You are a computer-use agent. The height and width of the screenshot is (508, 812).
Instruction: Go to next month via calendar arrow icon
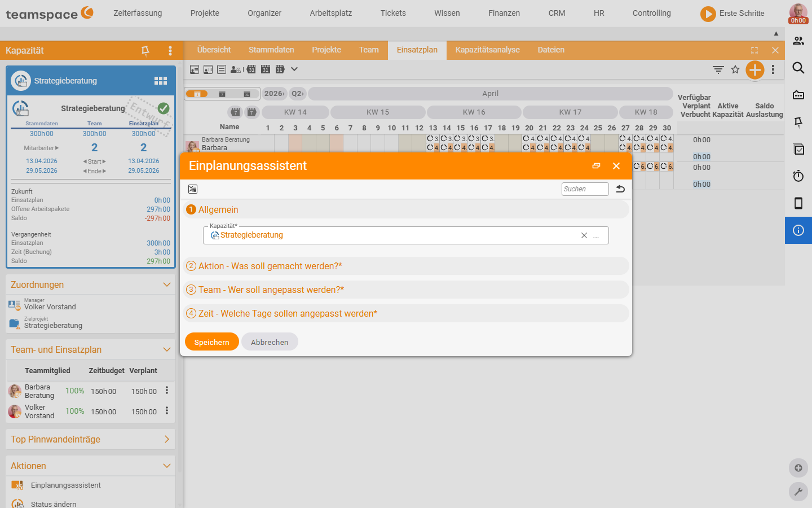280,69
